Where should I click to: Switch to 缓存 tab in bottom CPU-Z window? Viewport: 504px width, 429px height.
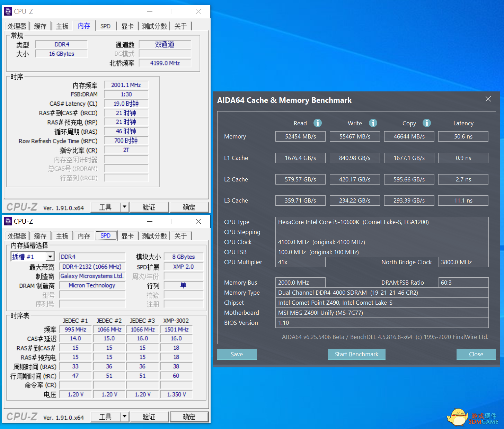click(x=40, y=236)
